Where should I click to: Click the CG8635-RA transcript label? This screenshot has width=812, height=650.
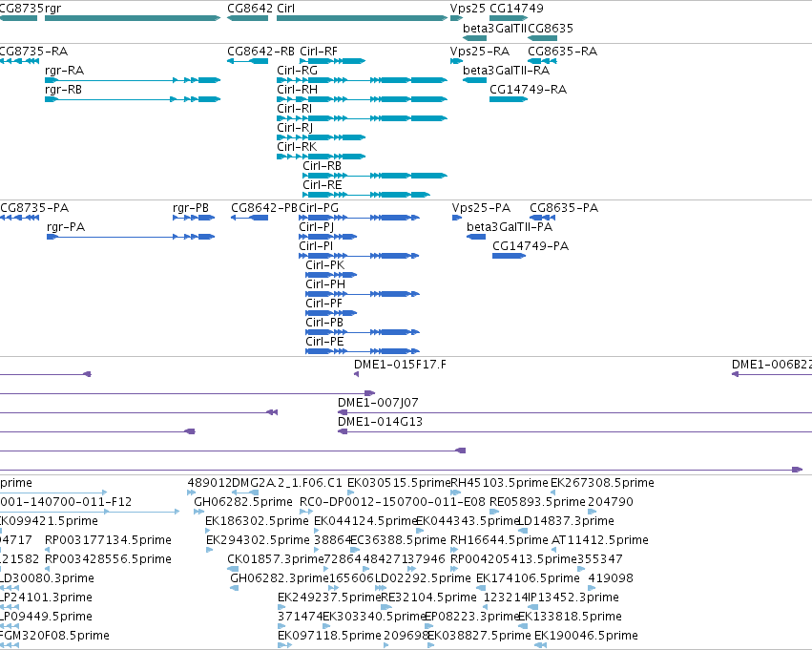point(562,52)
